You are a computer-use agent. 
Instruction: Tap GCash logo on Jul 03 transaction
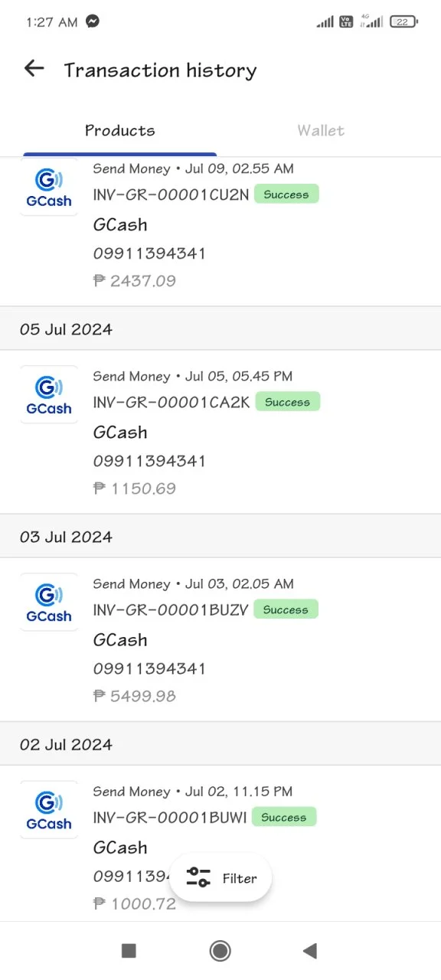coord(49,602)
